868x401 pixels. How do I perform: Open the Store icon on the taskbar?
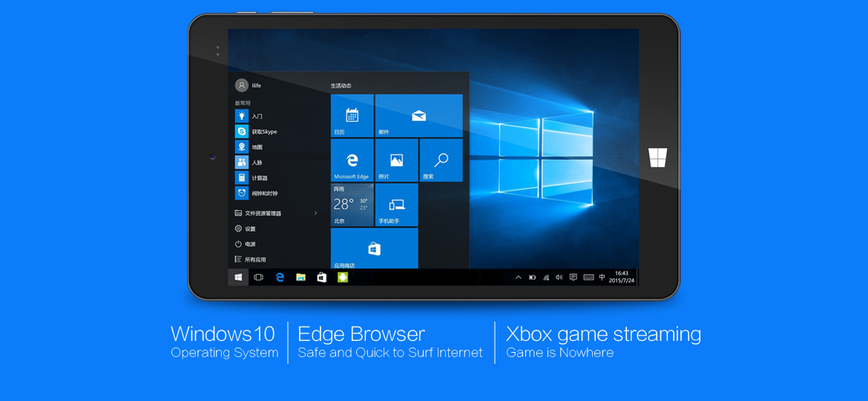(322, 278)
